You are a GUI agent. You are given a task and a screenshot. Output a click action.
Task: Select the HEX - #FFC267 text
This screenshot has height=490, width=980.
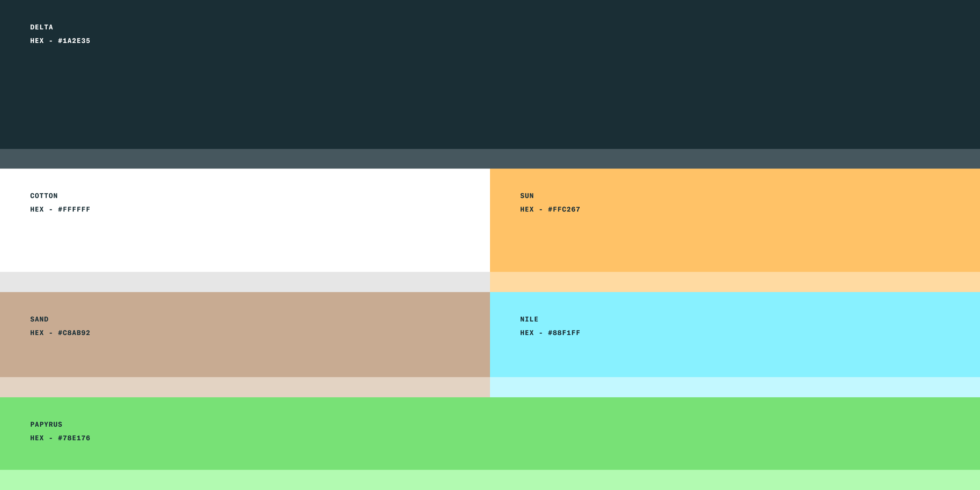pos(550,210)
